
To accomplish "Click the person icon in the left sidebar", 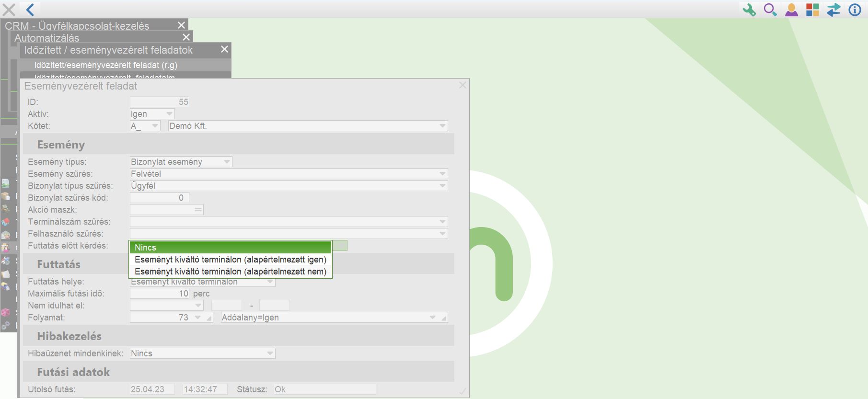I will pos(5,248).
